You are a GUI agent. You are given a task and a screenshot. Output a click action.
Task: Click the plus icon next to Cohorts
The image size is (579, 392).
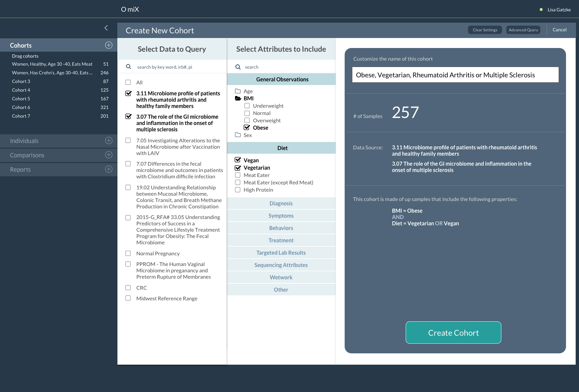click(109, 45)
